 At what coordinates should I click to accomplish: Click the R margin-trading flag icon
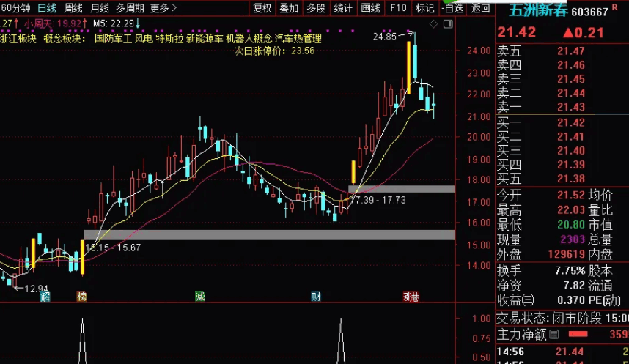(615, 7)
